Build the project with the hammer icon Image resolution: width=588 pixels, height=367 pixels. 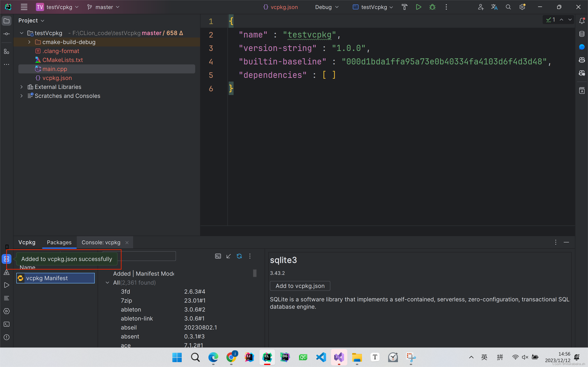point(404,7)
